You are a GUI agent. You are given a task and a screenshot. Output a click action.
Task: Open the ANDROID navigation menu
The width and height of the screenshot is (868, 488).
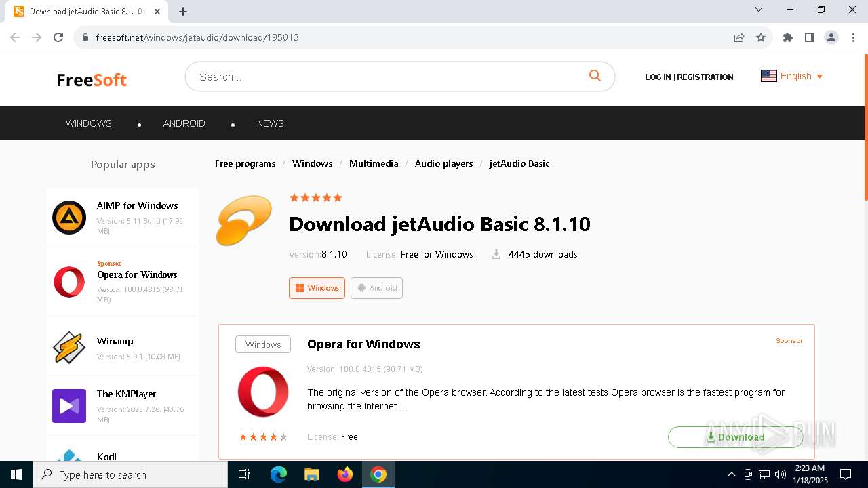(x=184, y=123)
